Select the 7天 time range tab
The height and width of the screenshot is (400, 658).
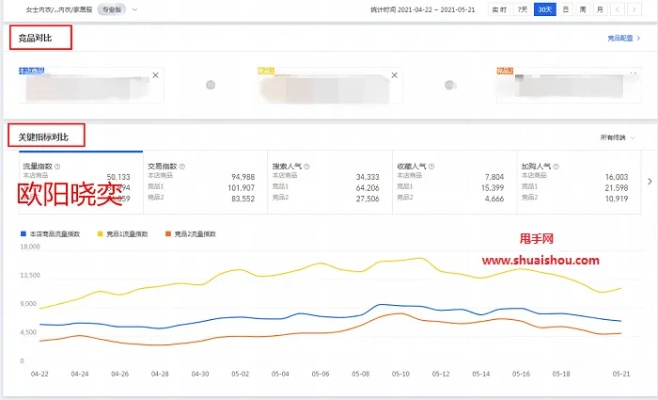pyautogui.click(x=522, y=9)
